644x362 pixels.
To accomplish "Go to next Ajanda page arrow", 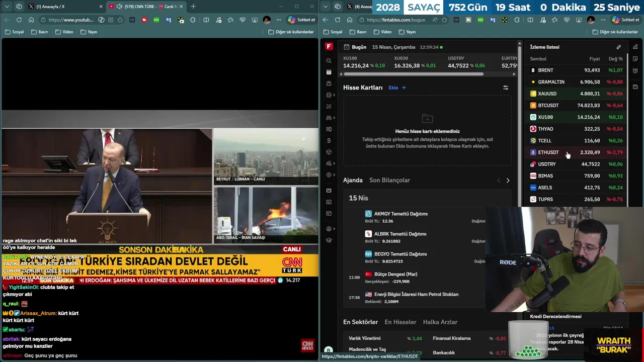I will (x=508, y=180).
